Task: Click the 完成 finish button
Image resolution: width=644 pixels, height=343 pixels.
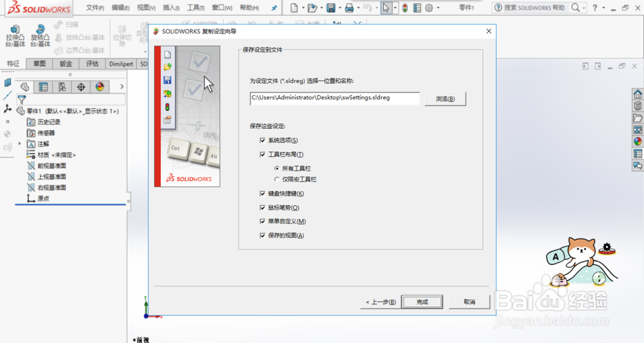Action: (422, 302)
